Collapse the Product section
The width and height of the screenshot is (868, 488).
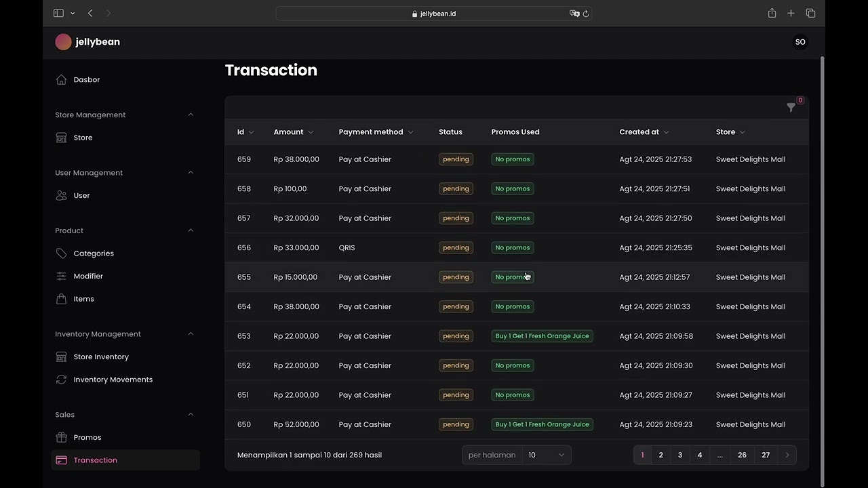(191, 230)
